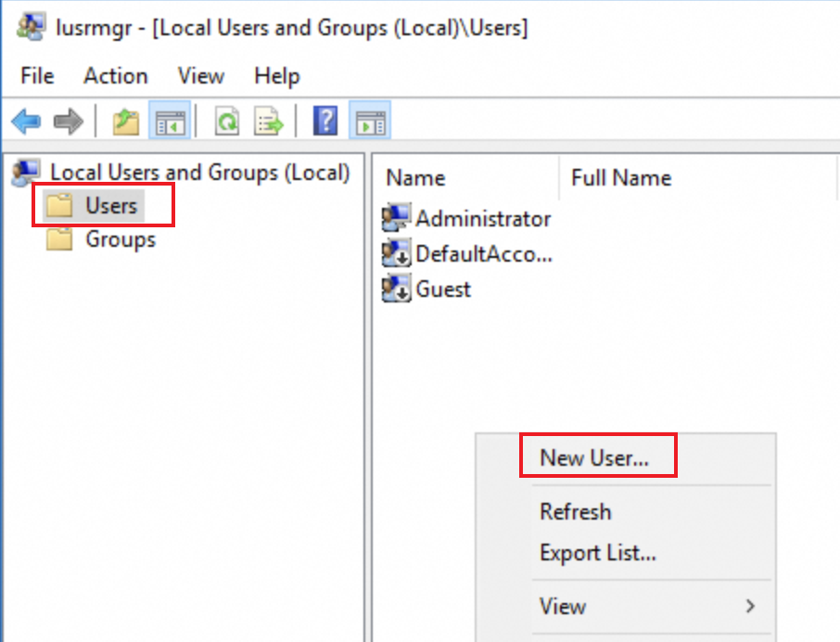Viewport: 840px width, 642px height.
Task: Click the Users folder icon in tree
Action: (59, 206)
